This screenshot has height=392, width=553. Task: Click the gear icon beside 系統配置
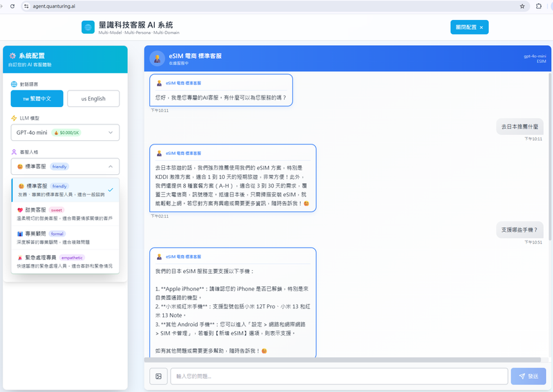pyautogui.click(x=12, y=56)
